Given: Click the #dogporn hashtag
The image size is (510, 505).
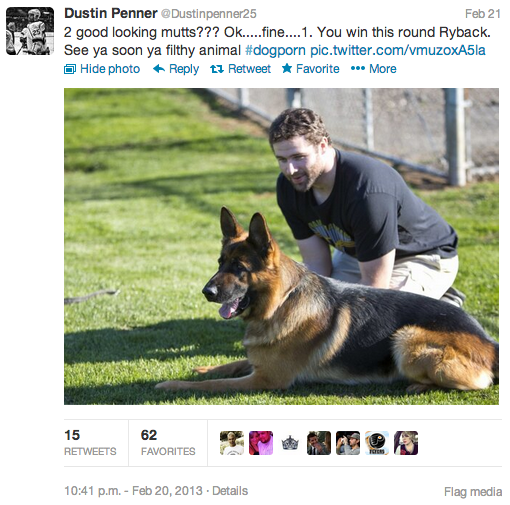Looking at the screenshot, I should [275, 51].
